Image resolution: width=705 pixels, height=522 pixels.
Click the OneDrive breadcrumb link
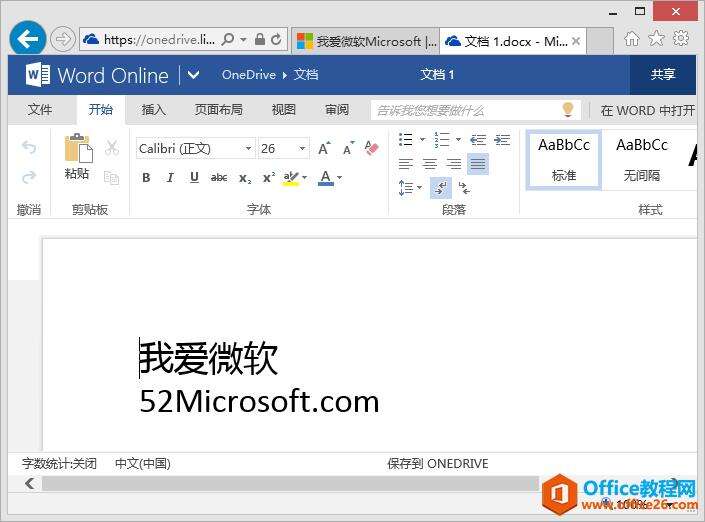248,75
